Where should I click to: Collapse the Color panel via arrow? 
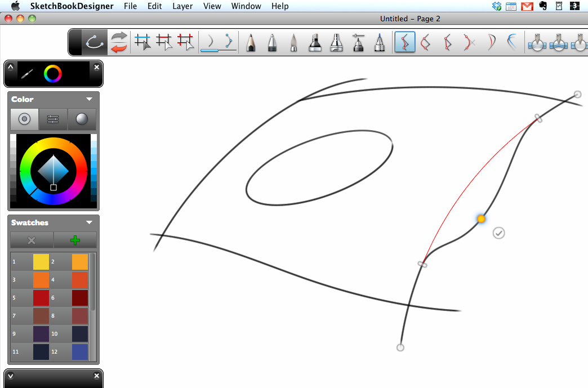pyautogui.click(x=89, y=99)
